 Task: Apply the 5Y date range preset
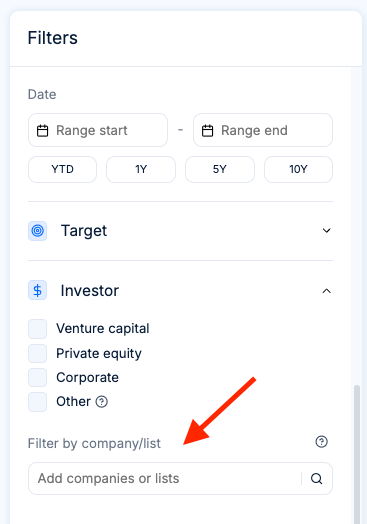(x=220, y=169)
